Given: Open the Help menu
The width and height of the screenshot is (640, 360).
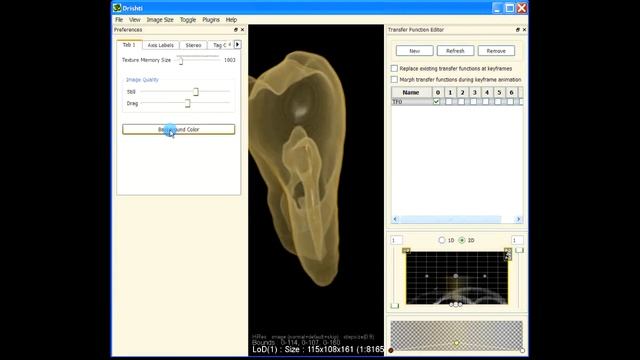Looking at the screenshot, I should (x=231, y=20).
